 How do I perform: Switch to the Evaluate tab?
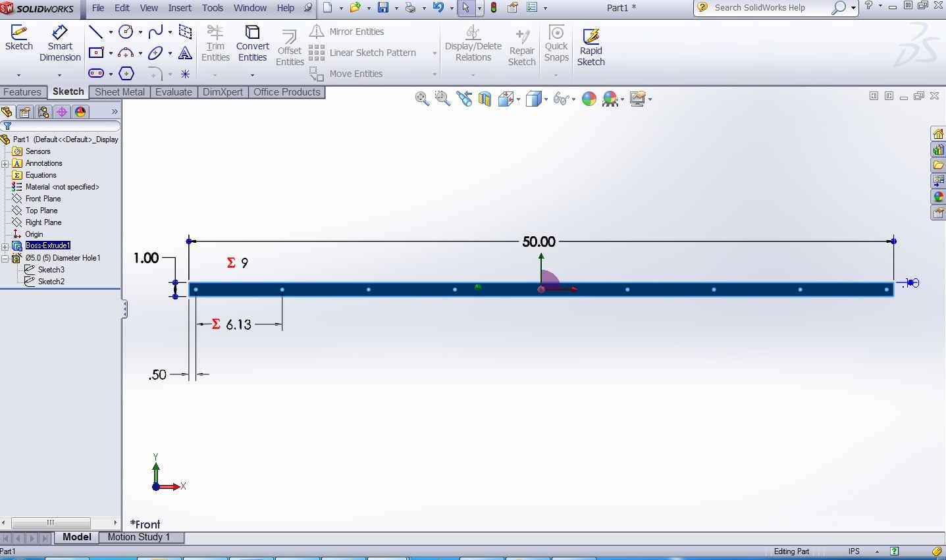pyautogui.click(x=174, y=92)
